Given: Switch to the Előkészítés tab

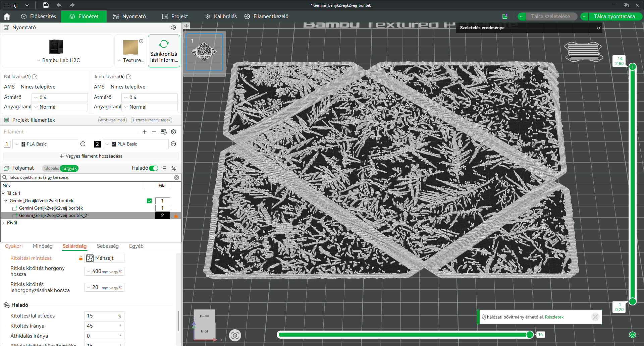Looking at the screenshot, I should click(x=38, y=16).
